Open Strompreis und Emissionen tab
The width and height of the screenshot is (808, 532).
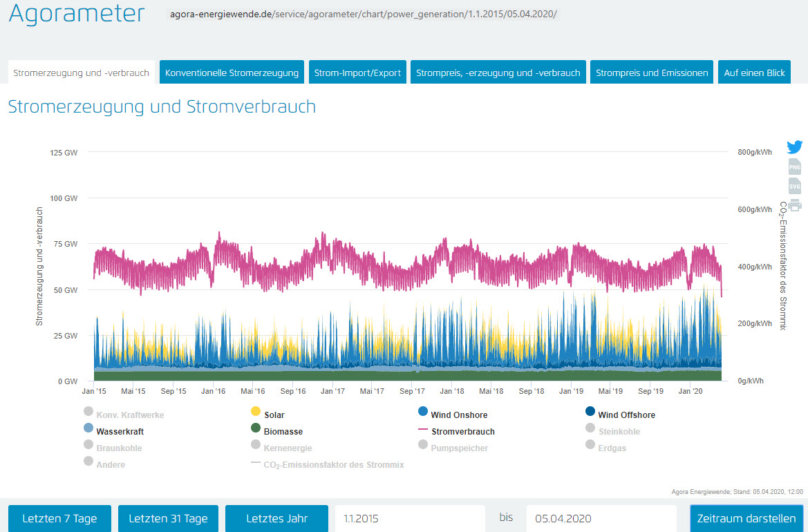click(652, 73)
